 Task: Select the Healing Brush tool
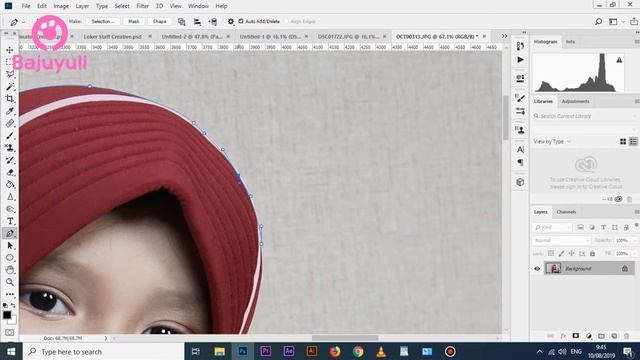point(10,123)
